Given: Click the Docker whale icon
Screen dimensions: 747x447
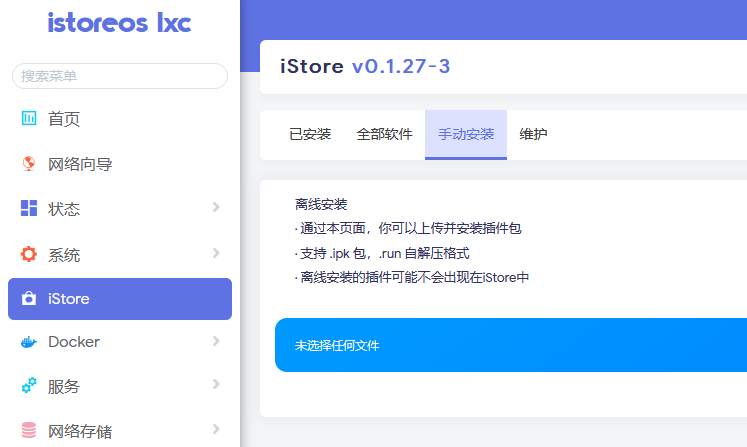Looking at the screenshot, I should coord(29,342).
